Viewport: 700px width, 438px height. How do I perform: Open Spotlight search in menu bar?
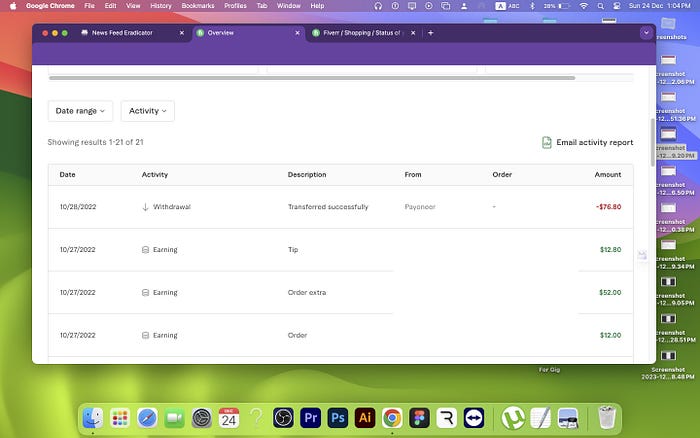click(x=600, y=6)
